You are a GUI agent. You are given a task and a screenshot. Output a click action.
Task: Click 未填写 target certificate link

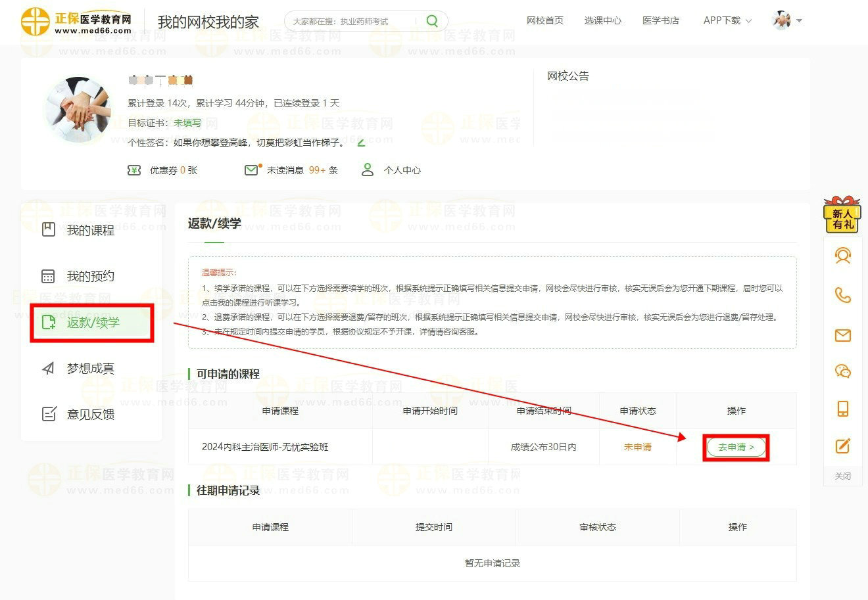(187, 123)
